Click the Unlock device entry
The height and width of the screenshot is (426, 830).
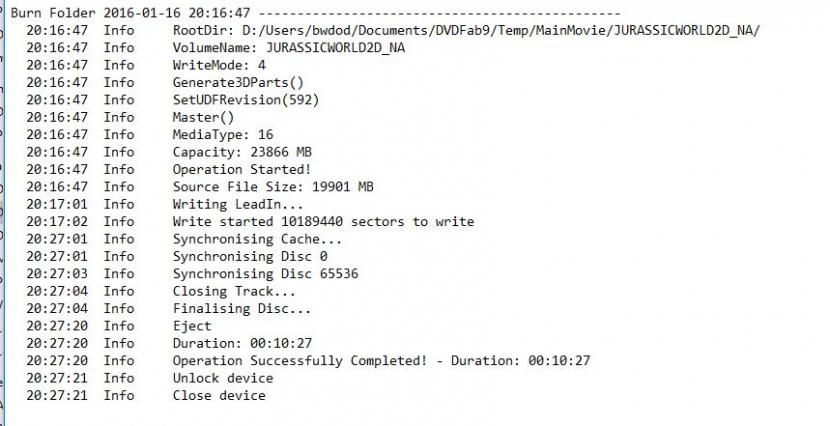(223, 378)
